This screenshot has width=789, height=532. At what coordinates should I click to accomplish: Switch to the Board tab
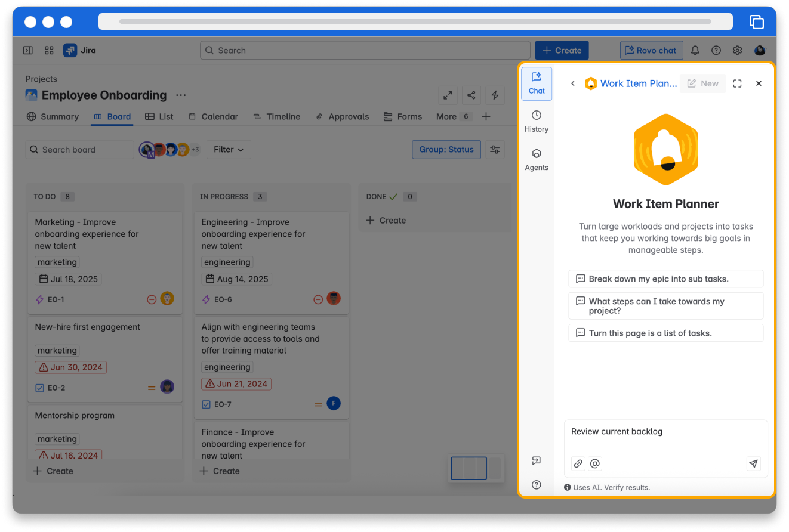(112, 117)
